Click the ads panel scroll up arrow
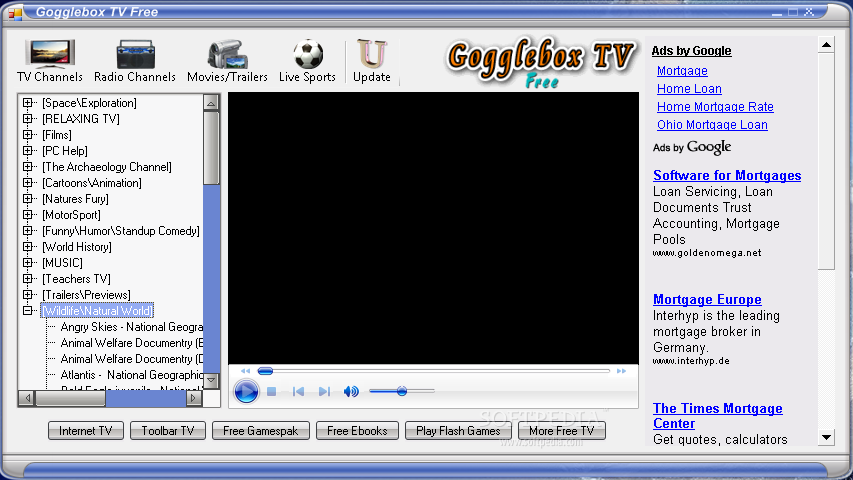 pos(826,45)
